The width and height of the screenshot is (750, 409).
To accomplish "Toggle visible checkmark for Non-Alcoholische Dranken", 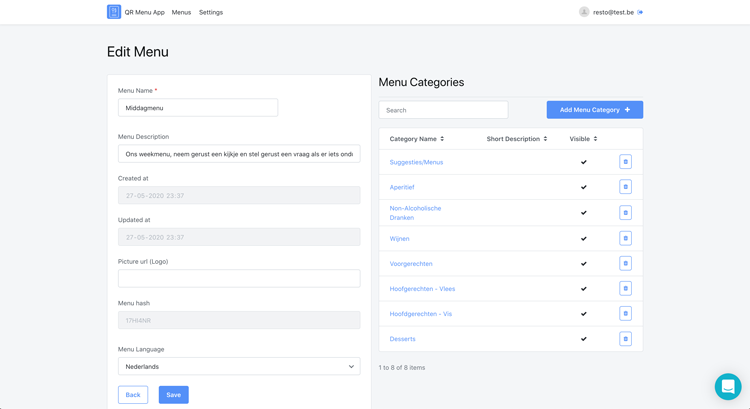I will pyautogui.click(x=584, y=213).
